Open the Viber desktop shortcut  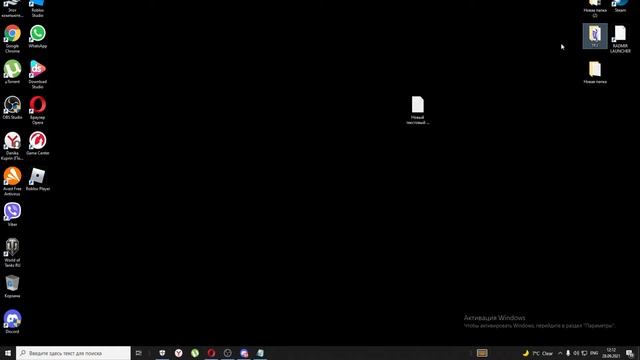(x=12, y=214)
